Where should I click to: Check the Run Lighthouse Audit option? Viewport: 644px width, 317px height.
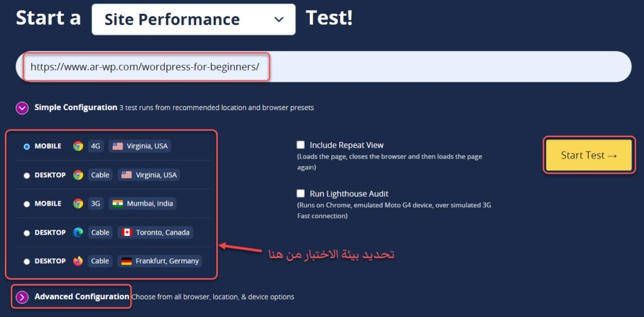301,194
